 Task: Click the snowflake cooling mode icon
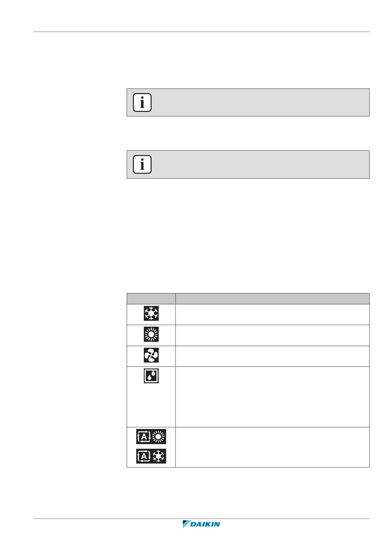(x=151, y=313)
